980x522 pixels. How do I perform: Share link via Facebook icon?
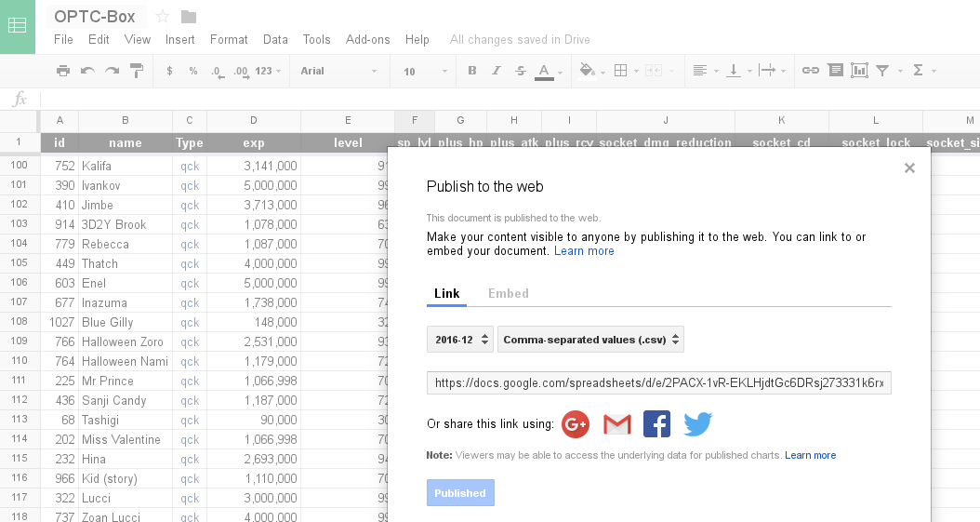tap(656, 424)
